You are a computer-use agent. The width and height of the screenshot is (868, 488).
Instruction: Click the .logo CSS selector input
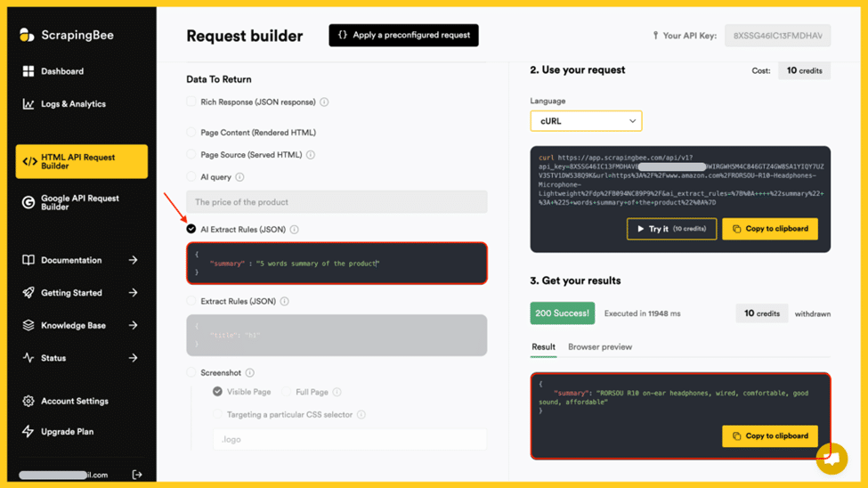point(350,439)
